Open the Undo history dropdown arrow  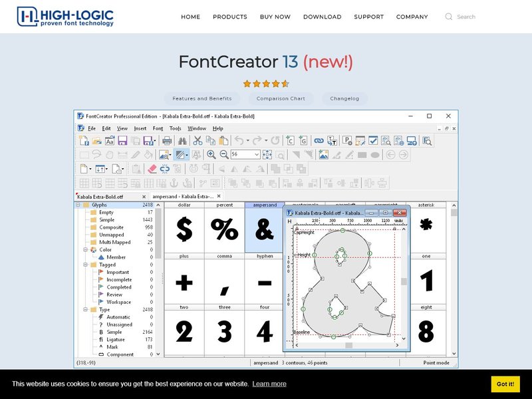pos(247,140)
